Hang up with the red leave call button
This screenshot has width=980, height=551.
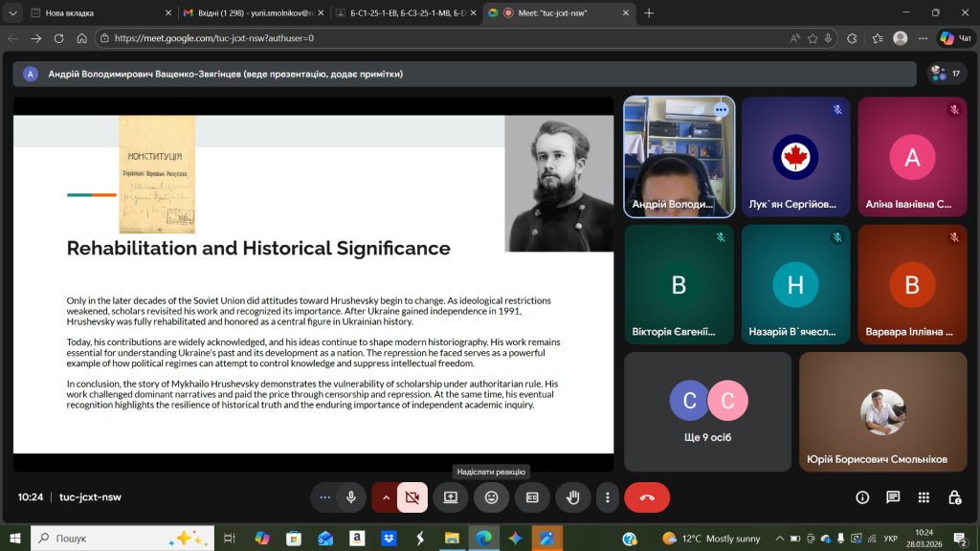[647, 497]
